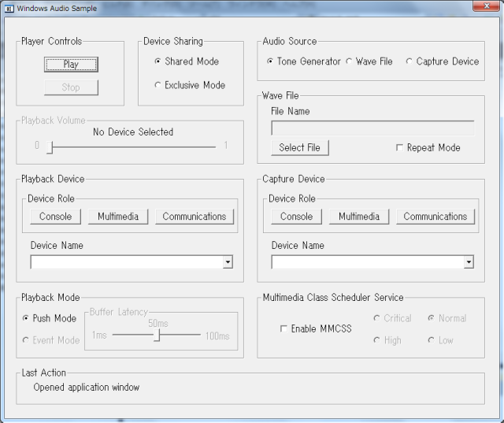This screenshot has height=423, width=504.
Task: Select Push Mode playback option
Action: 26,319
